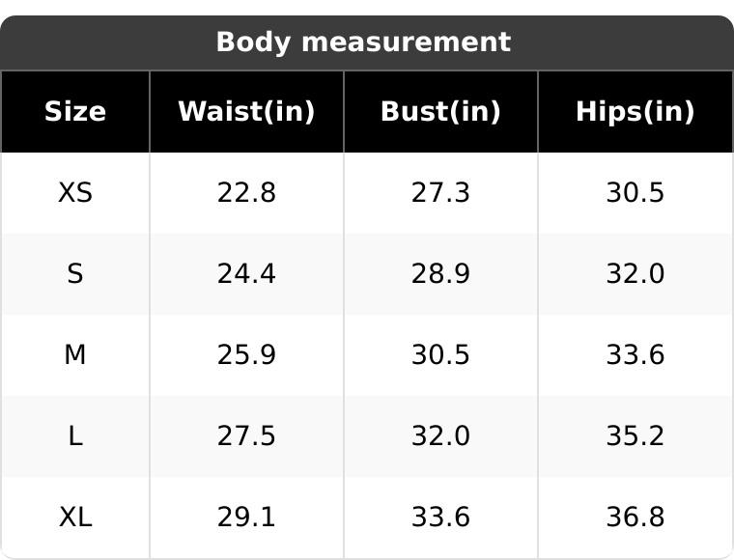Viewport: 734px width, 560px height.
Task: Select the L waist value 27.5
Action: [x=246, y=436]
